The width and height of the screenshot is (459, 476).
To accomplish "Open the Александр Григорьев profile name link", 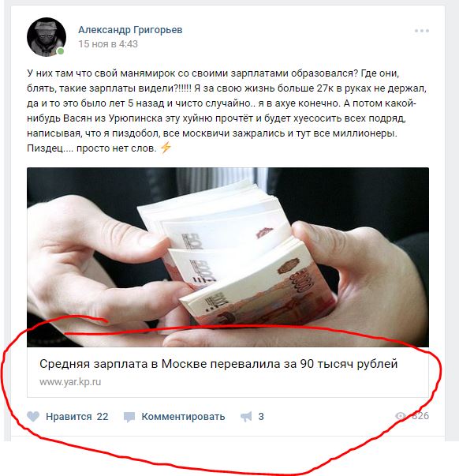I will click(130, 30).
